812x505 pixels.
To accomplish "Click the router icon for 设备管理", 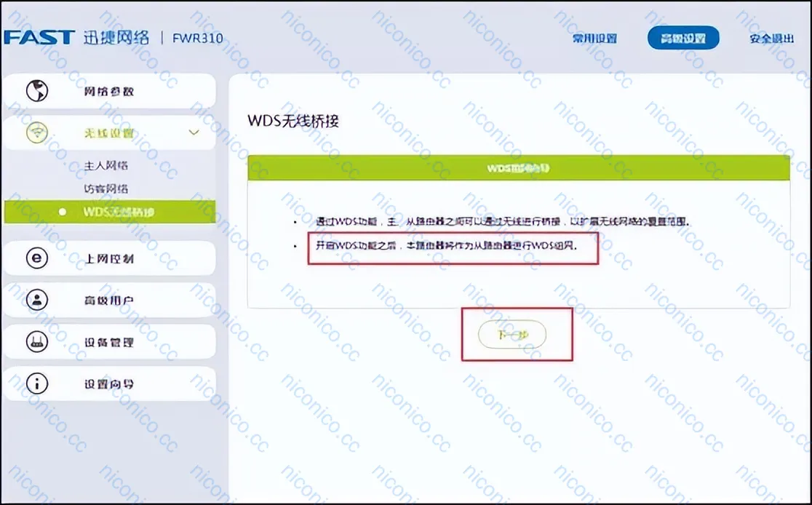I will point(37,342).
